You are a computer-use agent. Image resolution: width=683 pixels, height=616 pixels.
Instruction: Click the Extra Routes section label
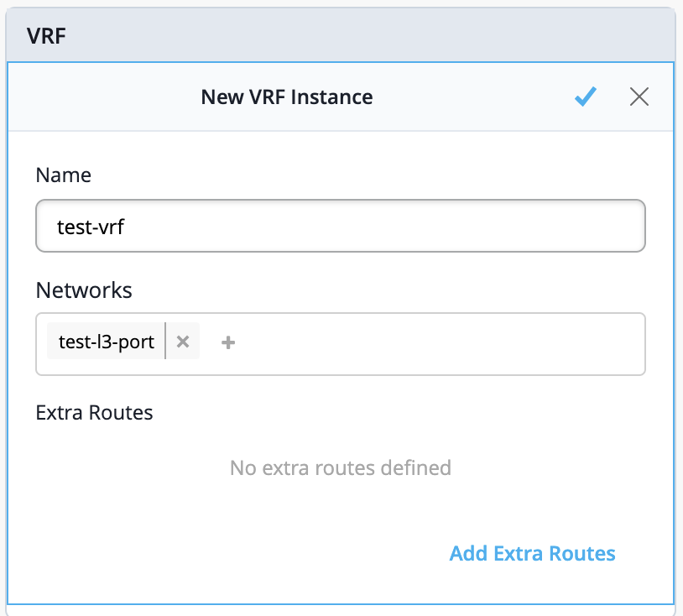coord(94,413)
